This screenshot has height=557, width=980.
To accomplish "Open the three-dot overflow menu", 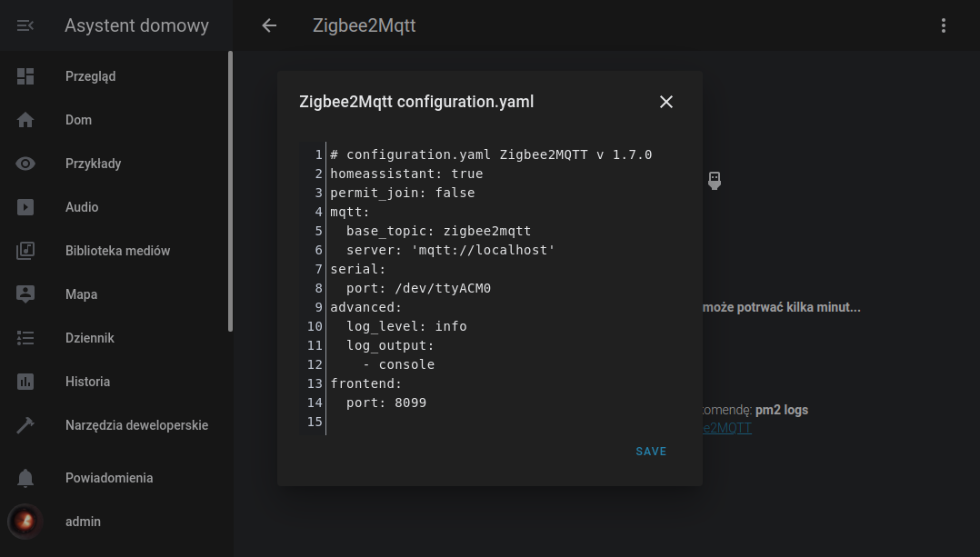I will click(944, 25).
